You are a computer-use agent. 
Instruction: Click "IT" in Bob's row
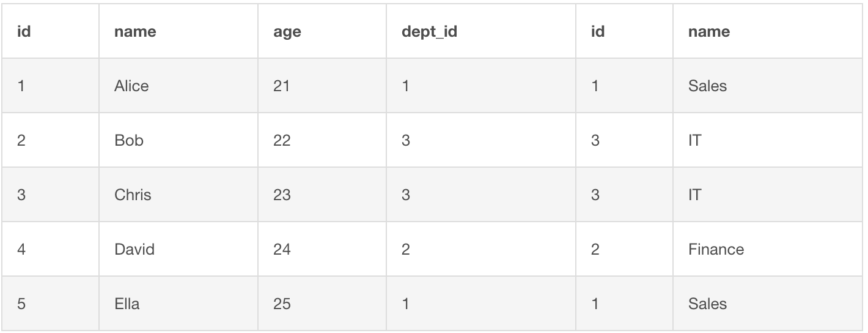(695, 140)
